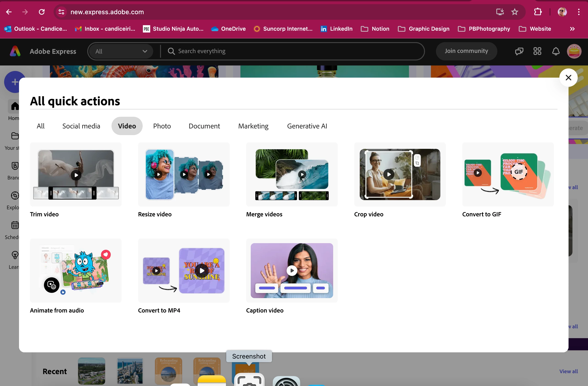Switch to the Social media tab
This screenshot has width=588, height=386.
(81, 126)
